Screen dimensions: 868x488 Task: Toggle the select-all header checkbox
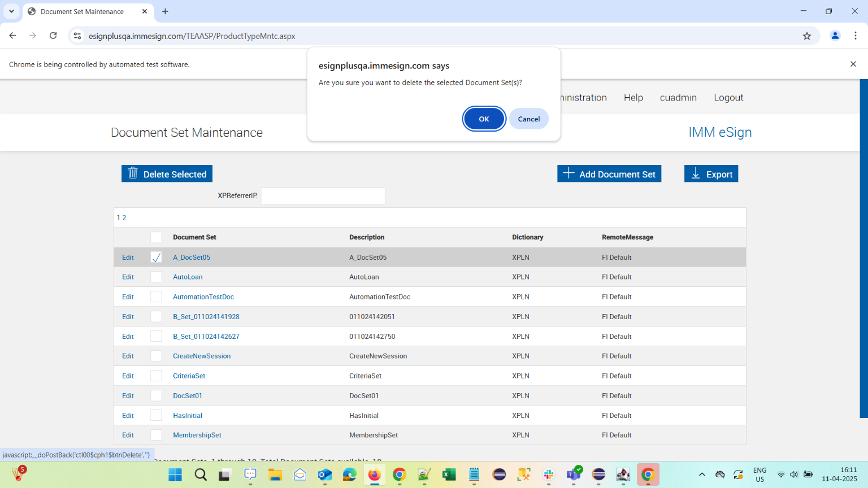pos(156,237)
